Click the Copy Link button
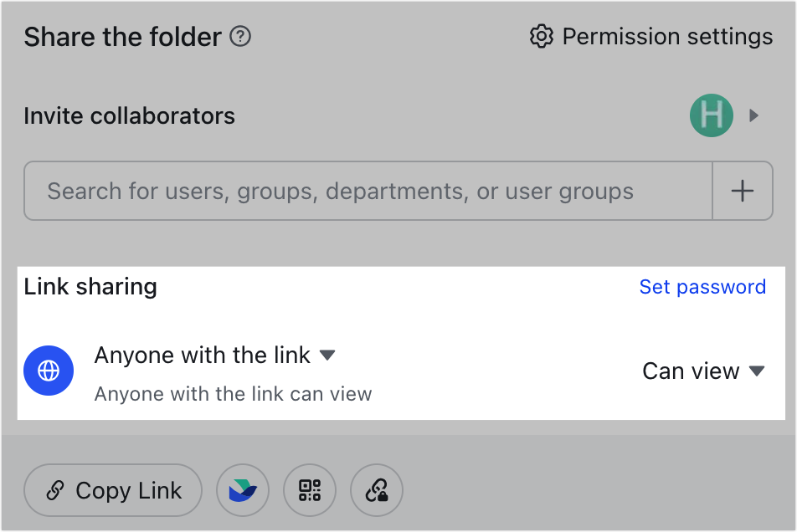This screenshot has width=797, height=532. 113,490
